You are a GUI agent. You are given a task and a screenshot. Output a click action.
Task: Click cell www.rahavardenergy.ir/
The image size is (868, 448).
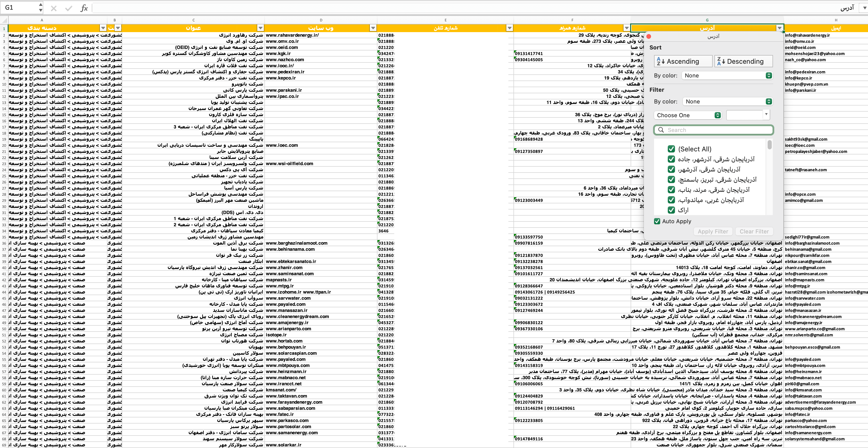(321, 35)
